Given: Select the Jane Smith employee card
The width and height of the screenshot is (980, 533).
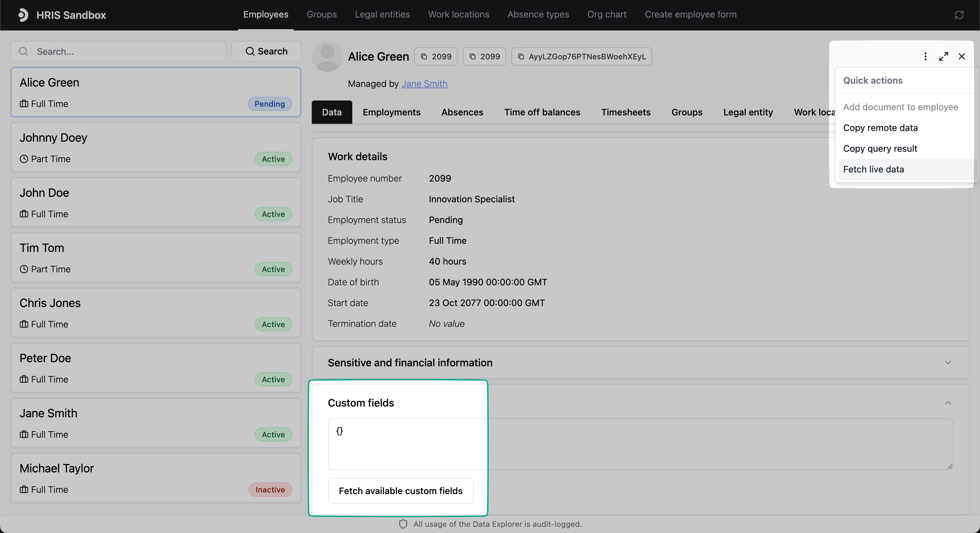Looking at the screenshot, I should point(156,423).
